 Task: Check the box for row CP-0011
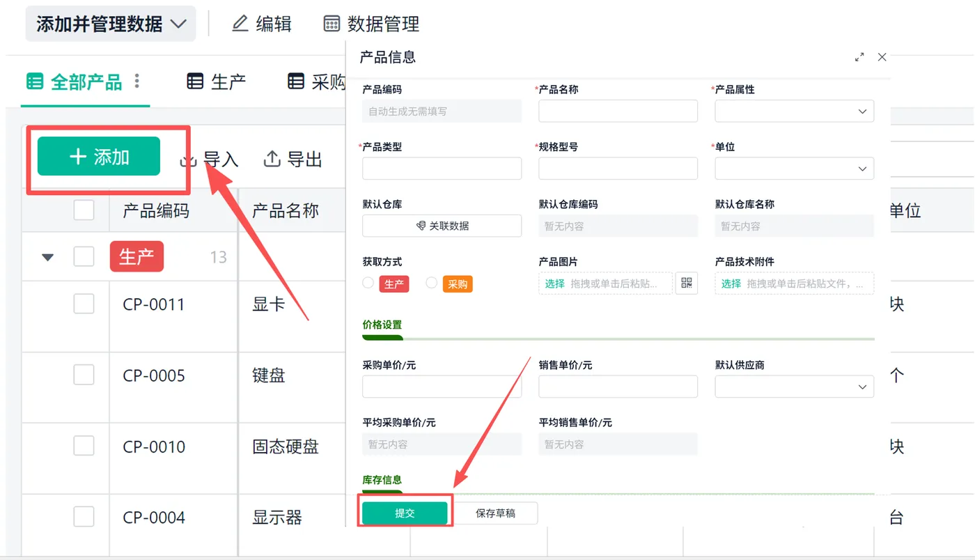coord(84,304)
